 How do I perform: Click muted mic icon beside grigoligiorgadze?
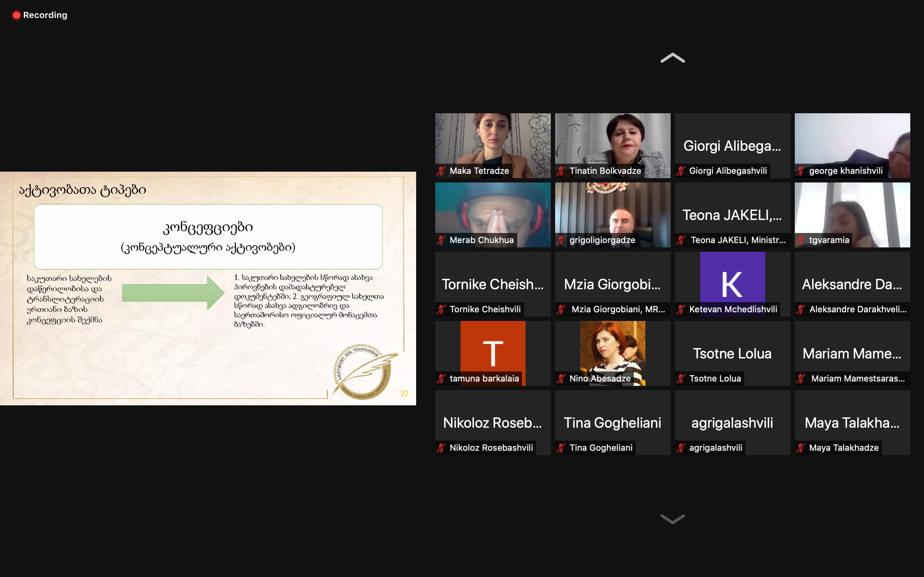tap(561, 240)
